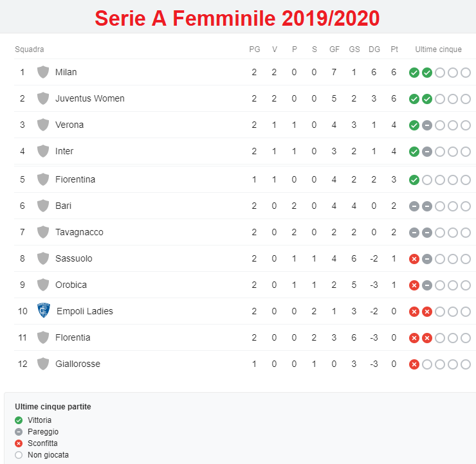Open the Orobica team link
The width and height of the screenshot is (476, 464).
pyautogui.click(x=71, y=285)
